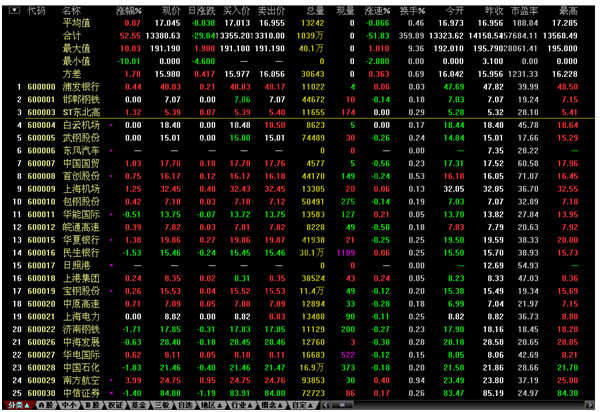600x412 pixels.
Task: Expand the 行业 industry tab menu
Action: click(x=241, y=405)
